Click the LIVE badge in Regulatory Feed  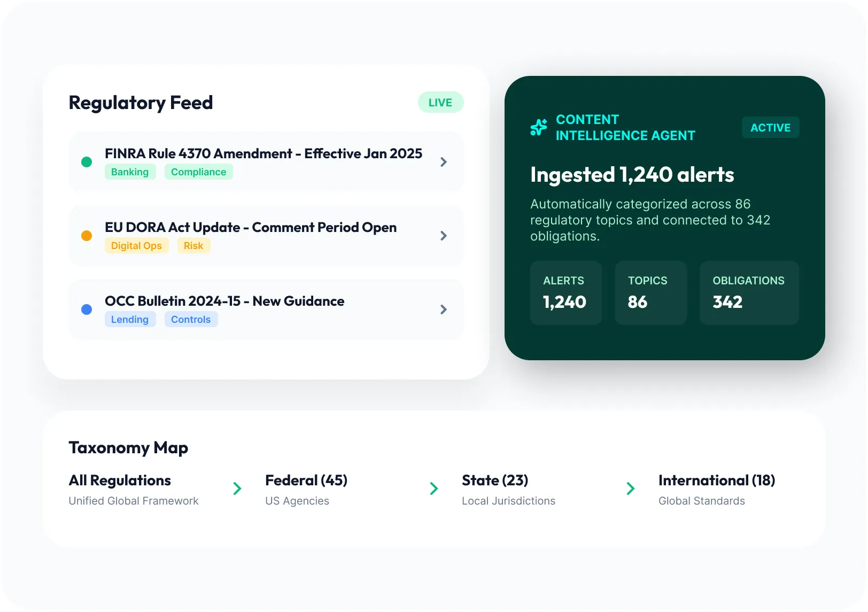coord(440,103)
